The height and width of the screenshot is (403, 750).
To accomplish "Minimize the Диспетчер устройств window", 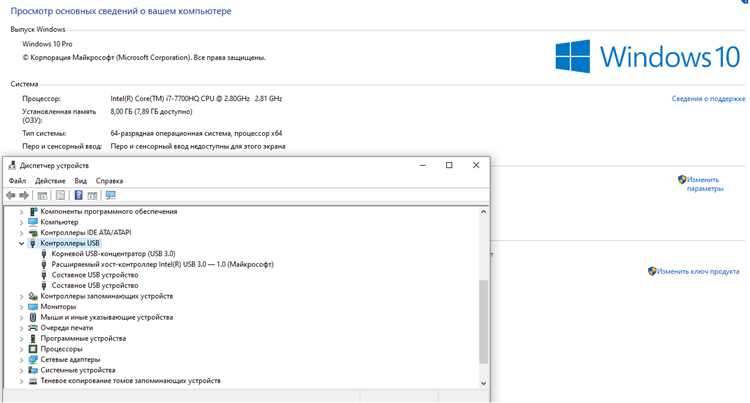I will point(423,165).
